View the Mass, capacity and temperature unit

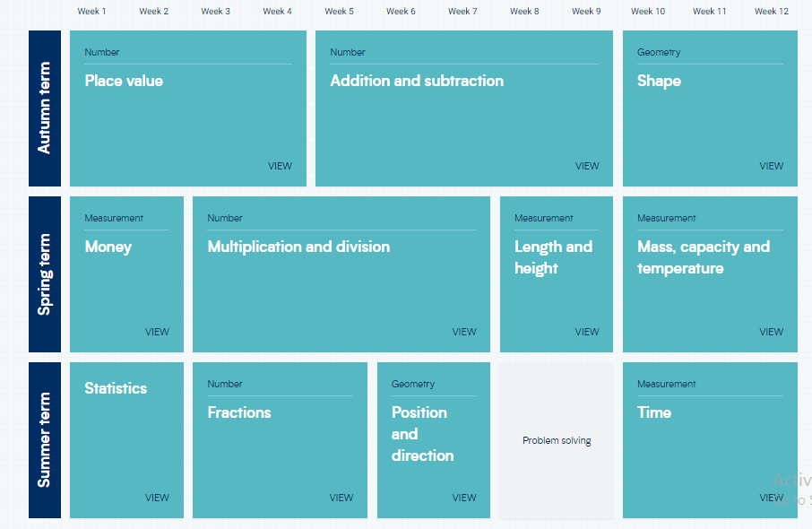[771, 332]
